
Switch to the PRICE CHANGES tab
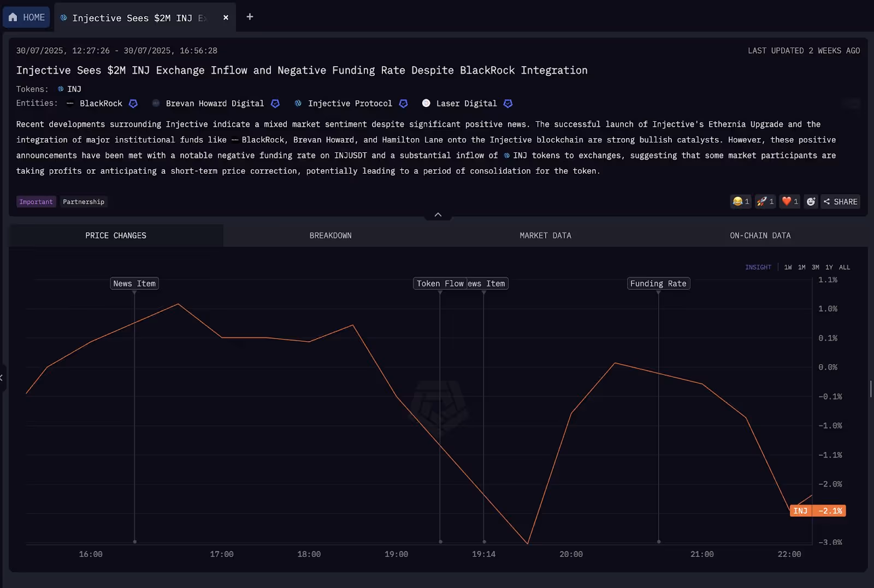pyautogui.click(x=116, y=235)
